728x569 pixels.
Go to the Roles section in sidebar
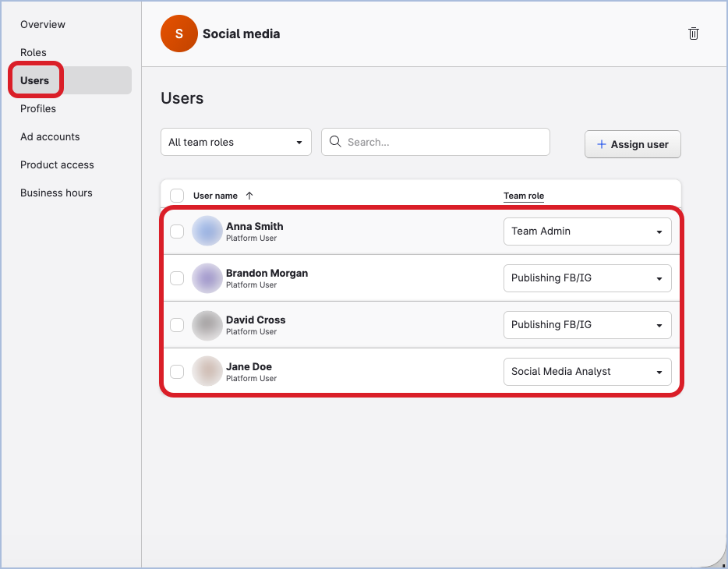tap(34, 52)
